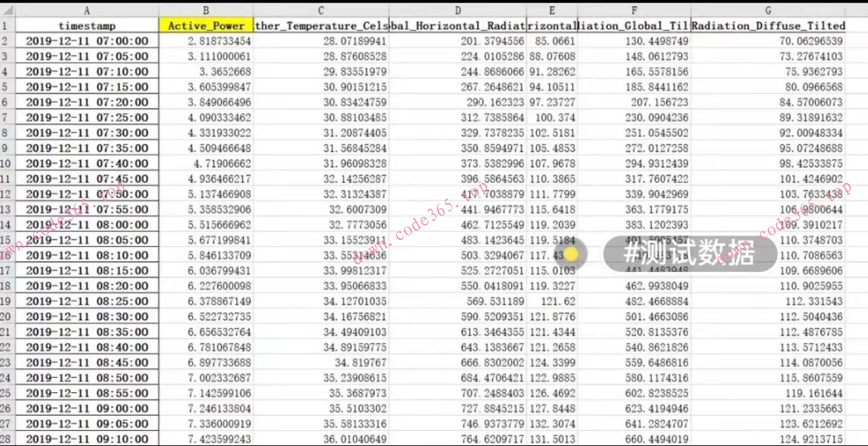Click column D value 201.3794556
The height and width of the screenshot is (446, 868).
[458, 41]
